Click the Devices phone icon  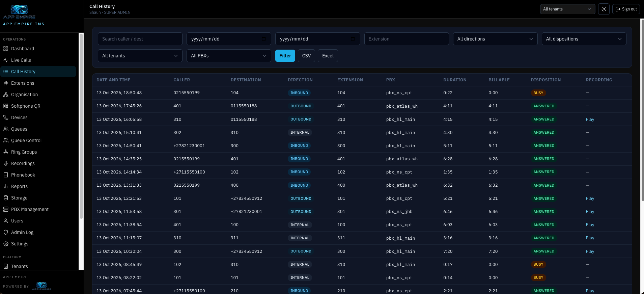(6, 117)
